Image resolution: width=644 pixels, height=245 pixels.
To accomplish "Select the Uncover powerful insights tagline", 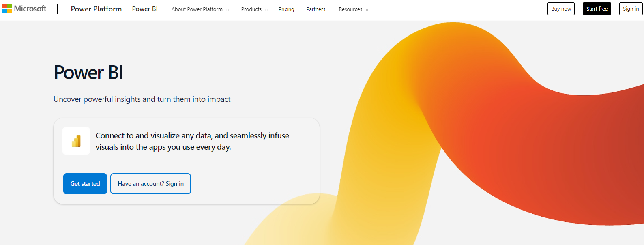I will tap(142, 99).
